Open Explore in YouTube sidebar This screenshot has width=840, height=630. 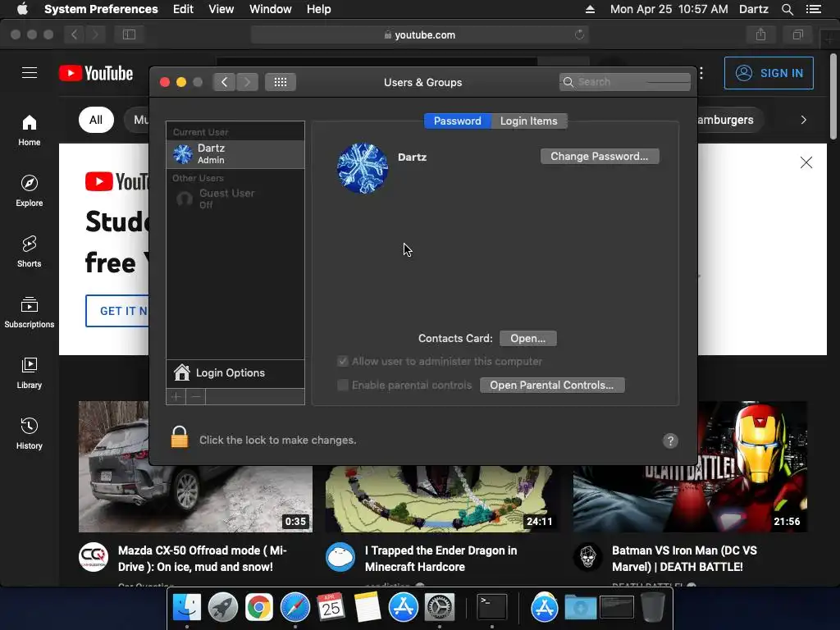[x=29, y=190]
